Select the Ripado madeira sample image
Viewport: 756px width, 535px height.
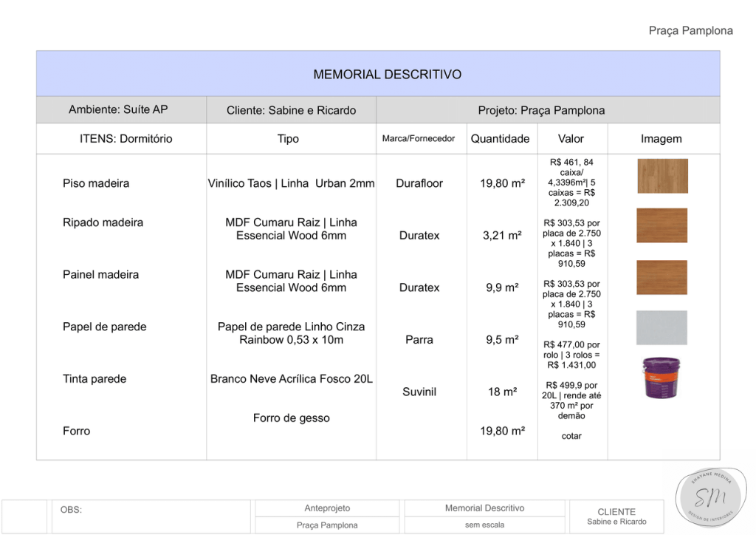[x=661, y=225]
